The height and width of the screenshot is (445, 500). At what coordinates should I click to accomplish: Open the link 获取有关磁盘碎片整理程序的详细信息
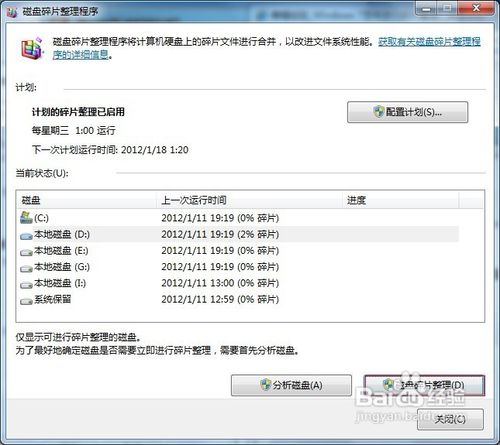coord(429,42)
